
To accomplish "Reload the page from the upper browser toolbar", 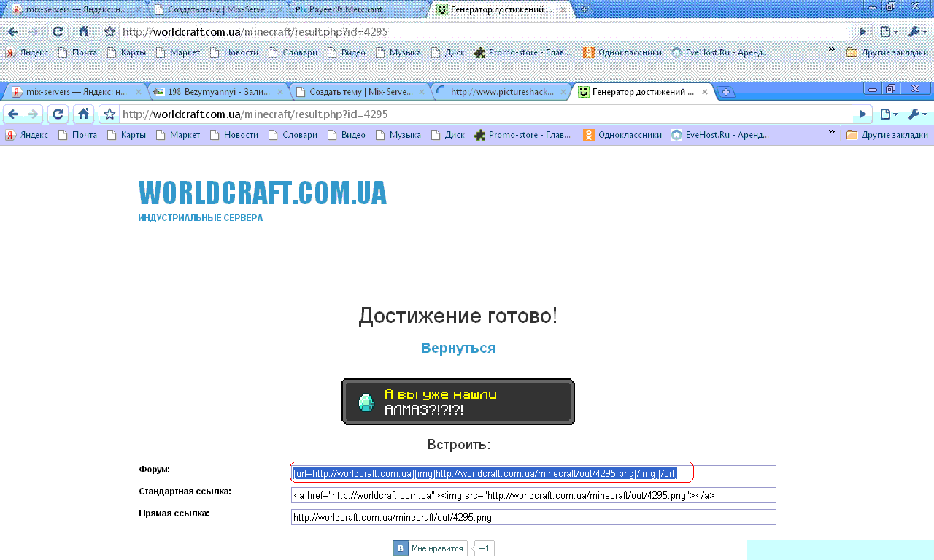I will (x=58, y=32).
